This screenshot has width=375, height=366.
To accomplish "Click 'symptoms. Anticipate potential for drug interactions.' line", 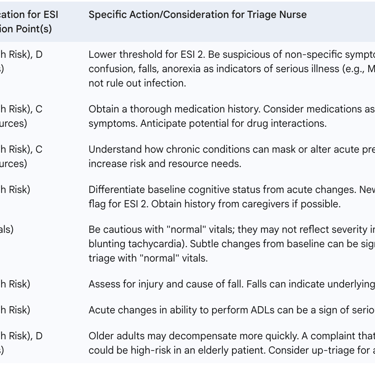I will tap(207, 123).
